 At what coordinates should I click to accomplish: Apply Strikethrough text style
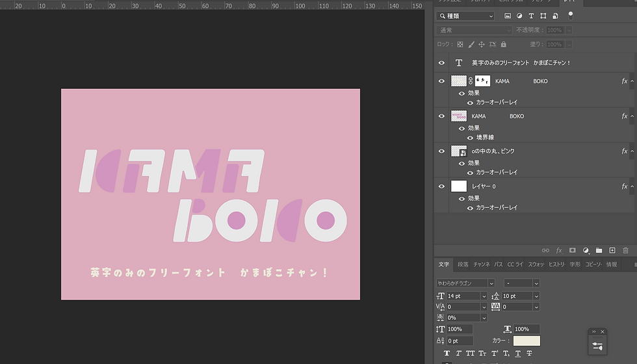[529, 354]
